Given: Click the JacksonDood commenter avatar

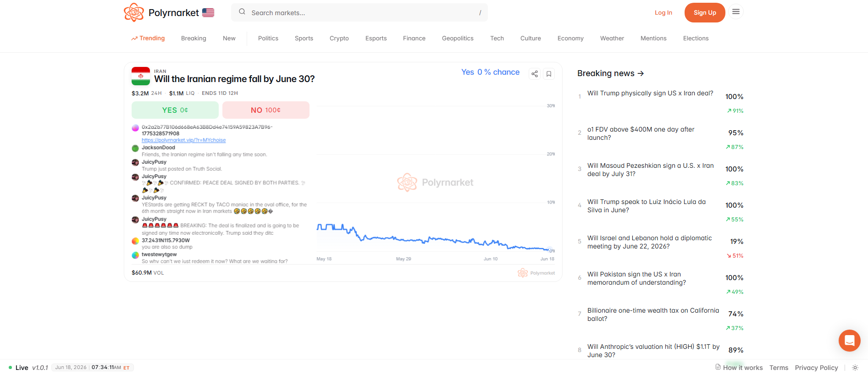Looking at the screenshot, I should (x=135, y=148).
